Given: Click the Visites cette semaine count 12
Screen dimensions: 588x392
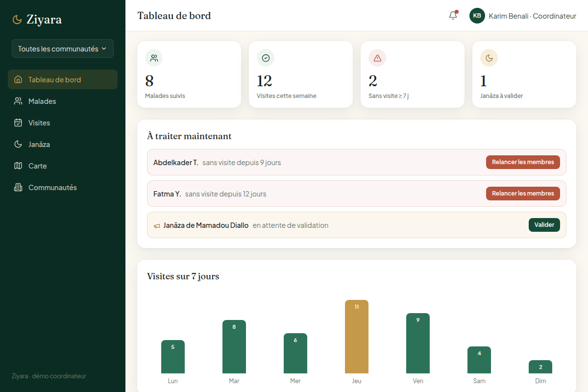Looking at the screenshot, I should [x=265, y=81].
